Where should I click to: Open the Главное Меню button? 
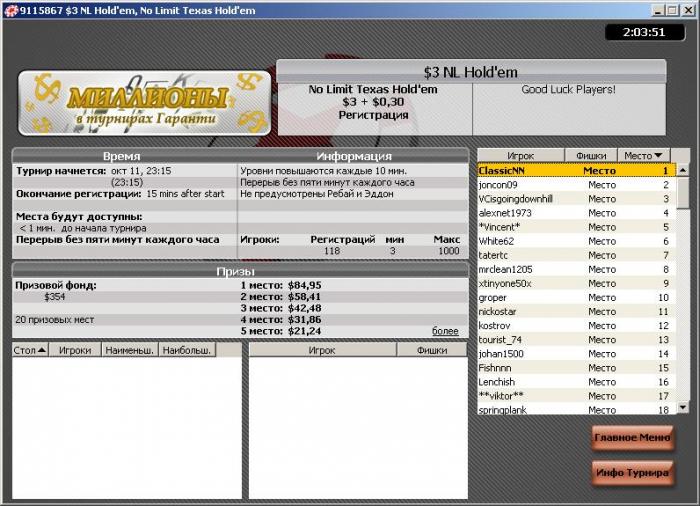633,438
